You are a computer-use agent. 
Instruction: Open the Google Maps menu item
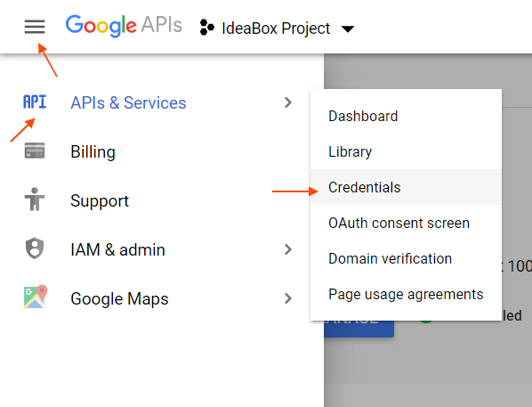[x=119, y=299]
